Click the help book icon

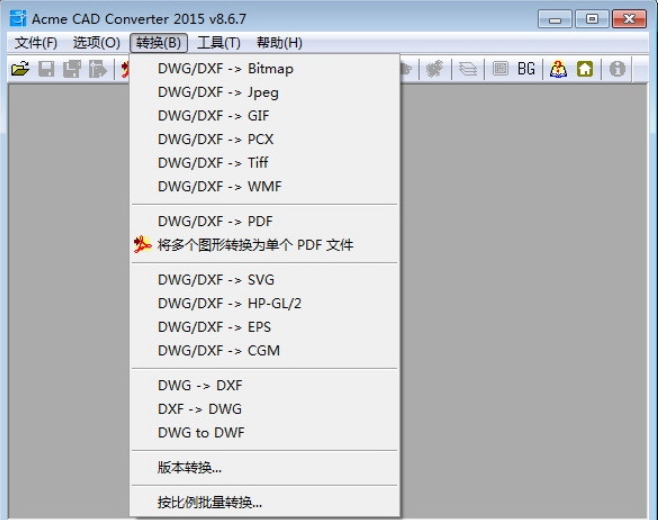pos(558,69)
